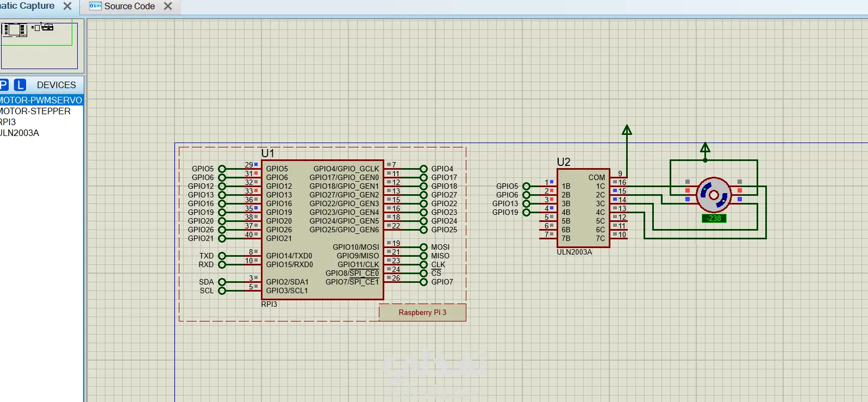Click the Source Code tab icon
The width and height of the screenshot is (868, 402).
[x=95, y=6]
